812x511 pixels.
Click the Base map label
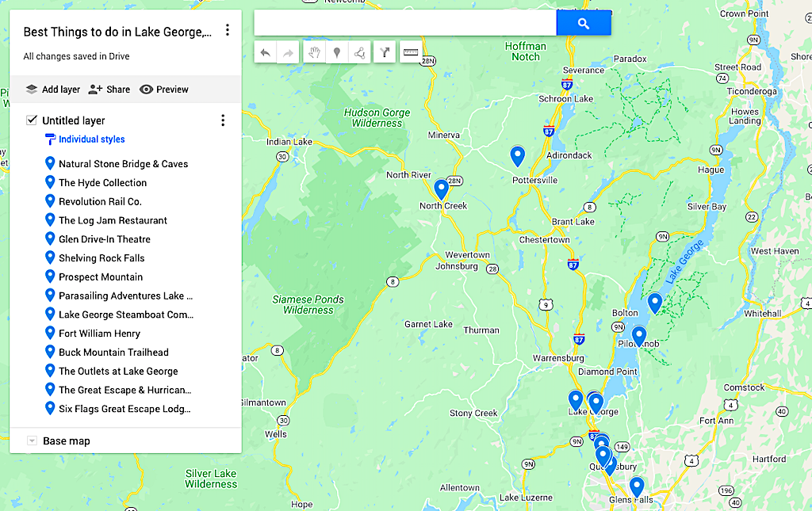(67, 441)
